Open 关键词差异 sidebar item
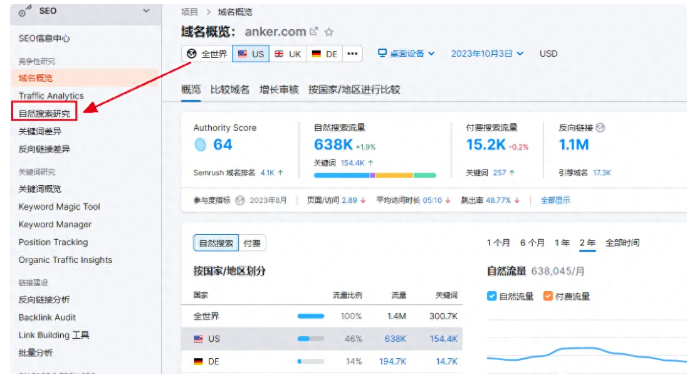689x374 pixels. pos(40,131)
